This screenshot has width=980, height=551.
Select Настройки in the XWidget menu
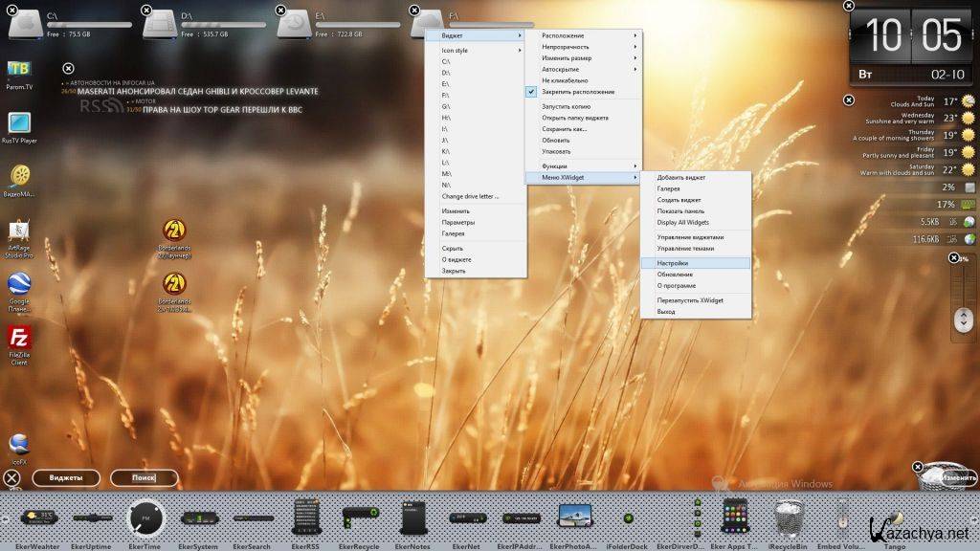[673, 262]
